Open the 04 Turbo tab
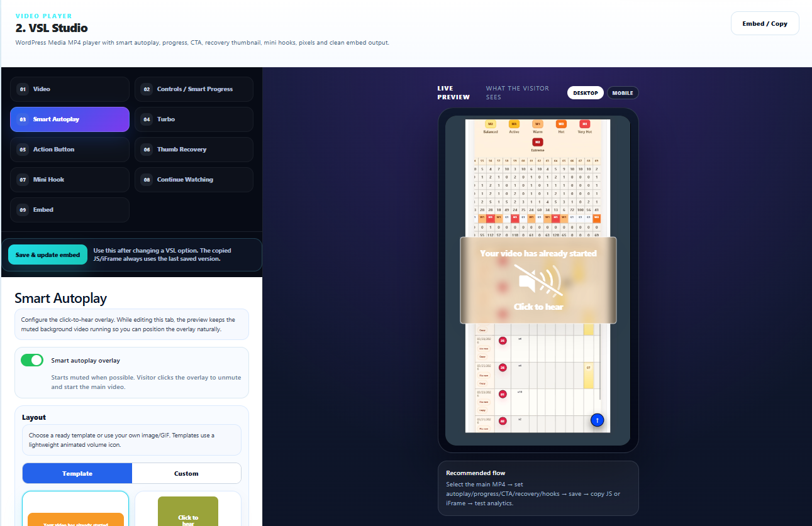 tap(194, 119)
